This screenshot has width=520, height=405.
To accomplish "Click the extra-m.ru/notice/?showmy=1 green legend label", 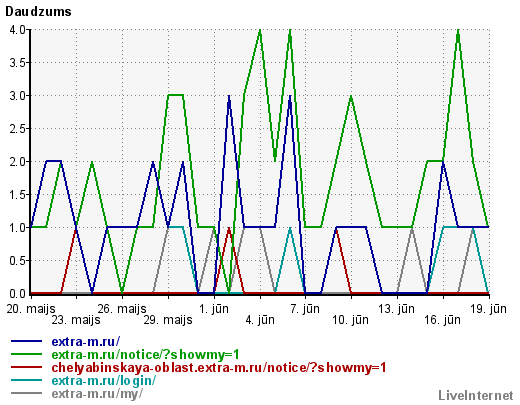I will point(146,355).
